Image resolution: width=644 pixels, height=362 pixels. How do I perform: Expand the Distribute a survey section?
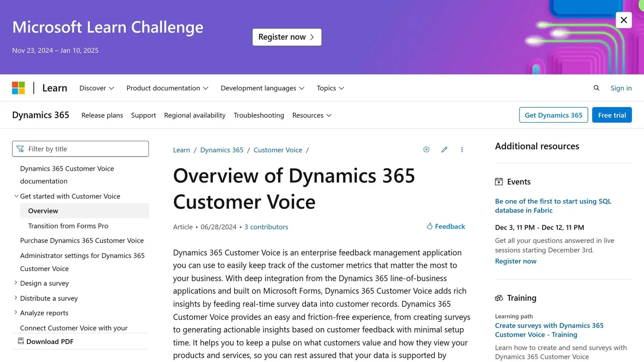[16, 298]
